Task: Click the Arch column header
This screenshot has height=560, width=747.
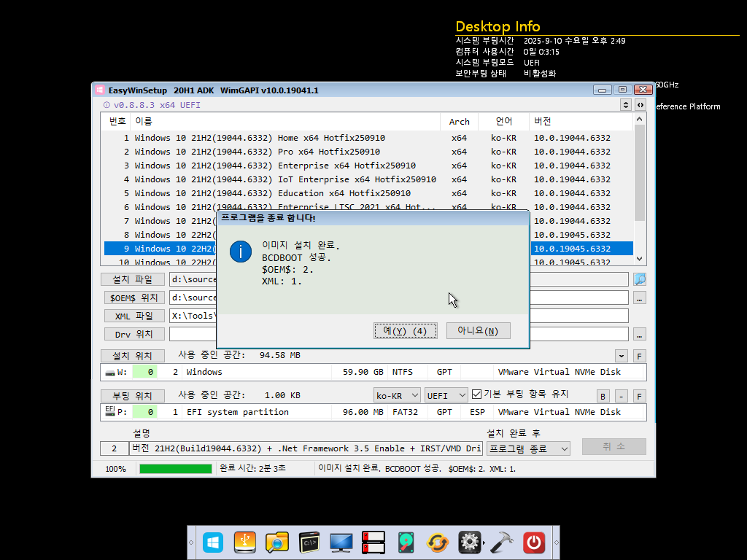Action: 460,122
